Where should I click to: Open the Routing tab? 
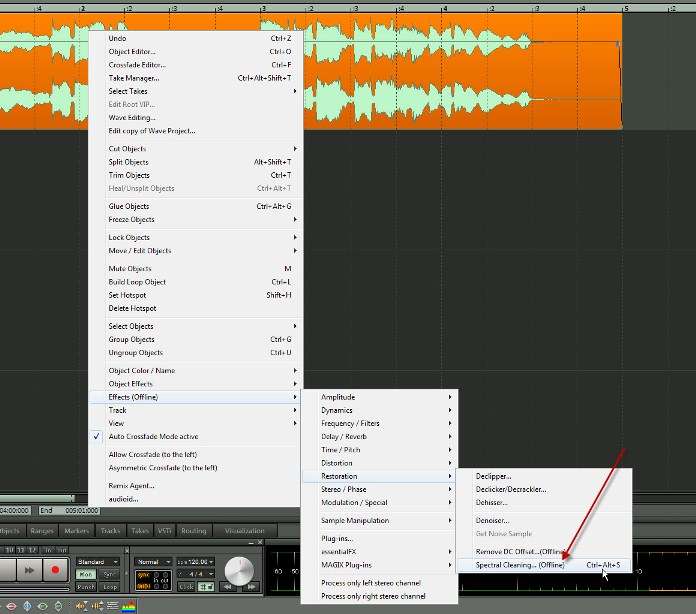pos(194,531)
